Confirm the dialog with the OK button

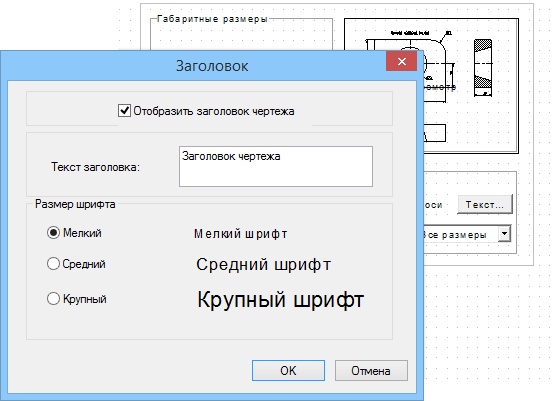tap(288, 370)
